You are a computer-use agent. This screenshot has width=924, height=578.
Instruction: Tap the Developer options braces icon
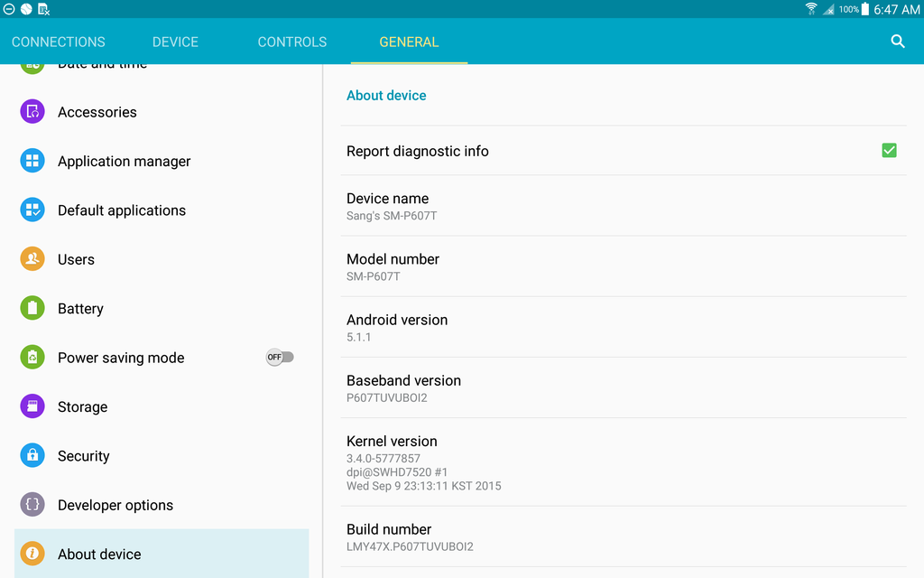coord(32,505)
